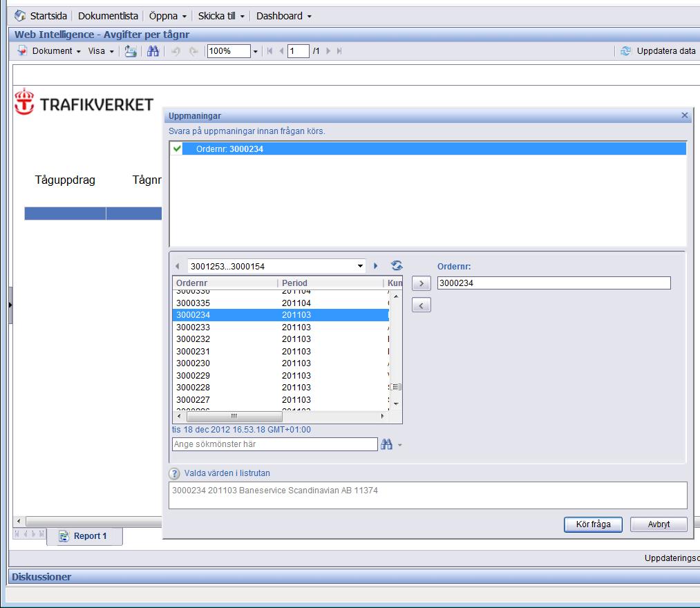Select the Ordernr: 3000234 prompt row
The height and width of the screenshot is (608, 700).
(428, 149)
